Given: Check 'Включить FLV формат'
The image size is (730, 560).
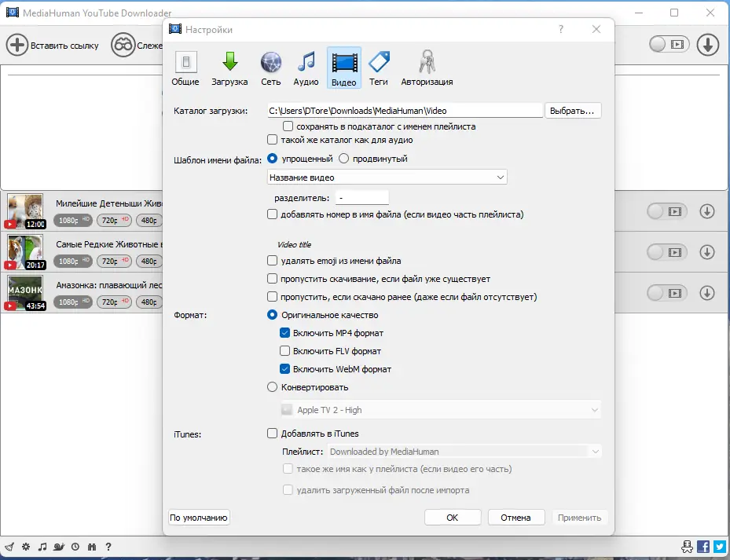Looking at the screenshot, I should [285, 351].
